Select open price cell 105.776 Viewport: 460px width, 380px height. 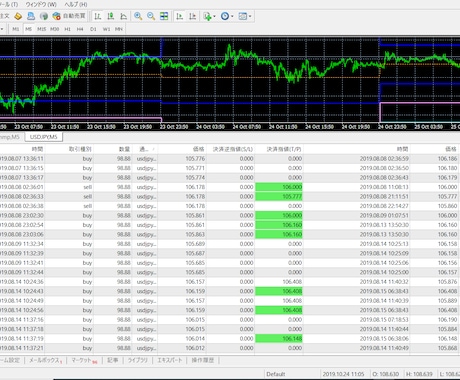click(x=195, y=159)
